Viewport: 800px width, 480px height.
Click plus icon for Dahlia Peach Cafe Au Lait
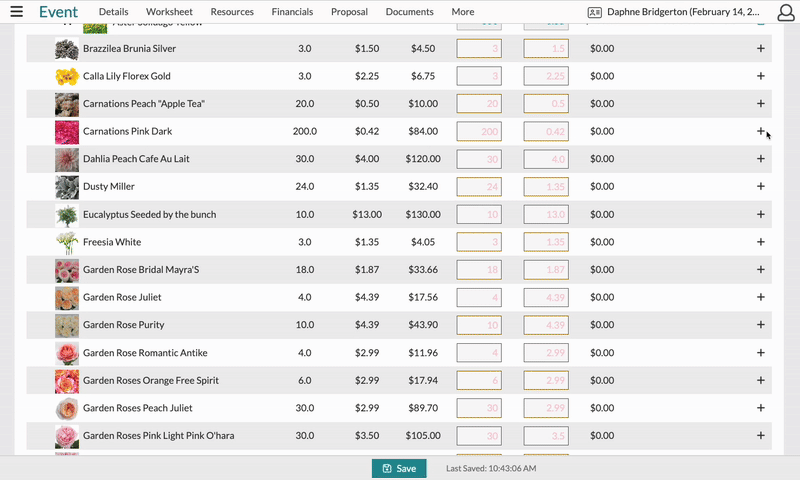pos(761,159)
